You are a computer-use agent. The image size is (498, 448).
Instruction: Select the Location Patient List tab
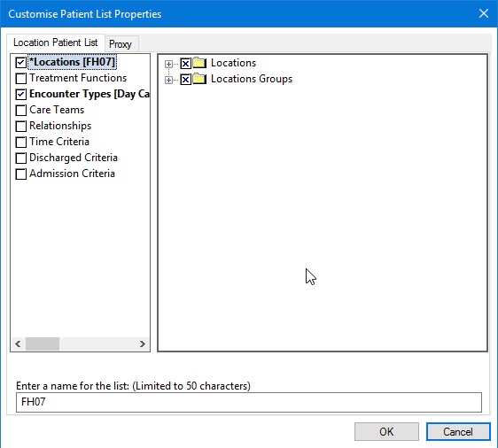coord(56,42)
